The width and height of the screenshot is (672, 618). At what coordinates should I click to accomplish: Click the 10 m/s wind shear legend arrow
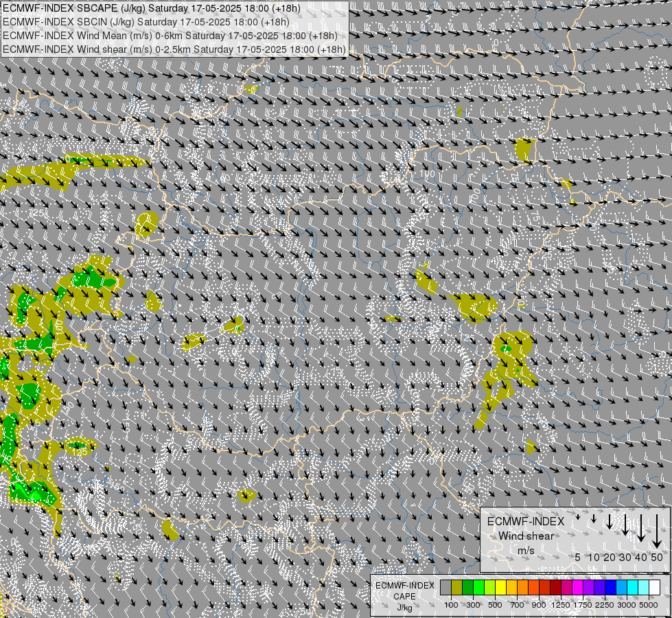click(x=594, y=518)
